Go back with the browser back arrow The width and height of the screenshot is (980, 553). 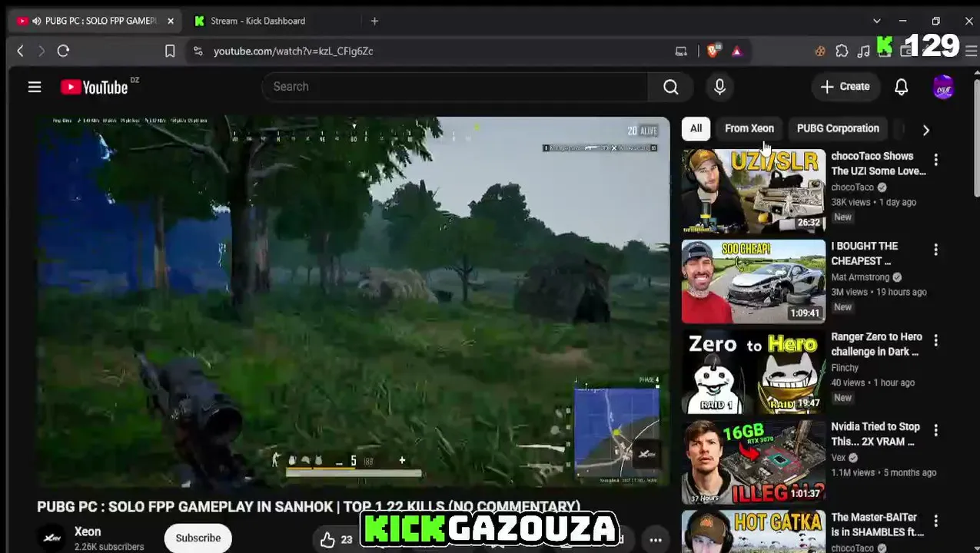click(x=21, y=51)
